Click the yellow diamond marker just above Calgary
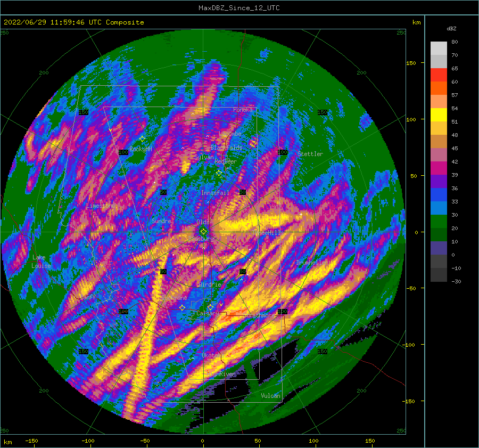The image size is (479, 448). (x=210, y=307)
